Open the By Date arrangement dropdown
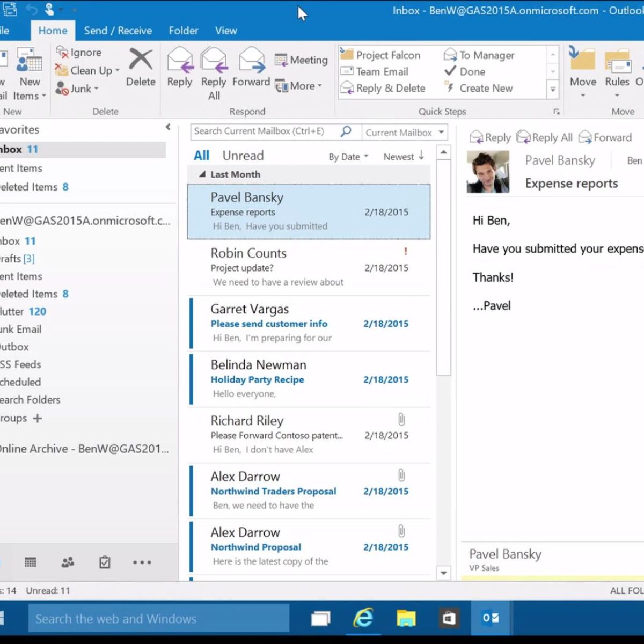Screen dimensions: 644x644 [x=348, y=157]
